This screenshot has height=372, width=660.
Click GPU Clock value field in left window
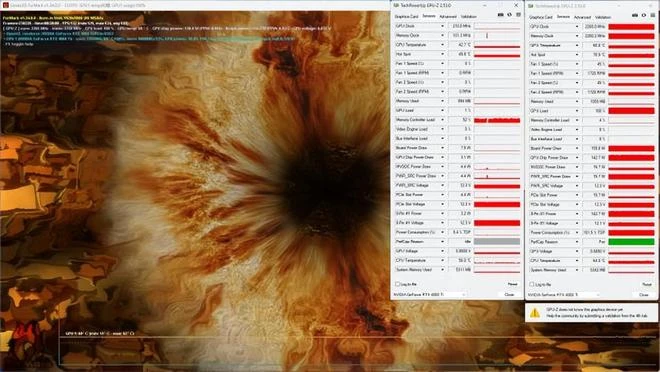pos(460,26)
